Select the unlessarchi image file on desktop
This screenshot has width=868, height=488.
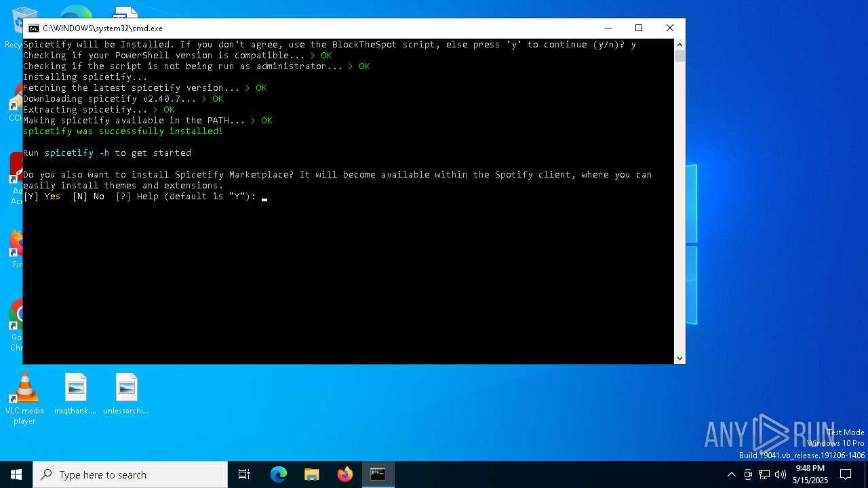[126, 394]
